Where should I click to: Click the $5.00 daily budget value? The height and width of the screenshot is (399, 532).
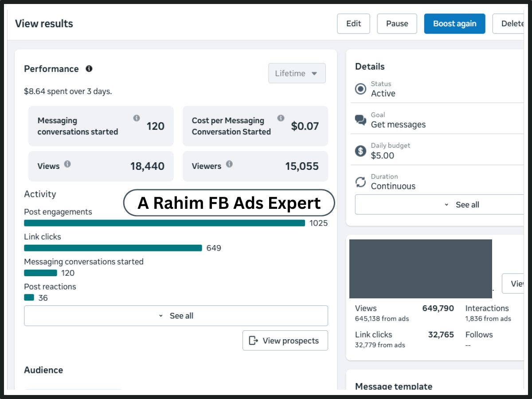(383, 156)
